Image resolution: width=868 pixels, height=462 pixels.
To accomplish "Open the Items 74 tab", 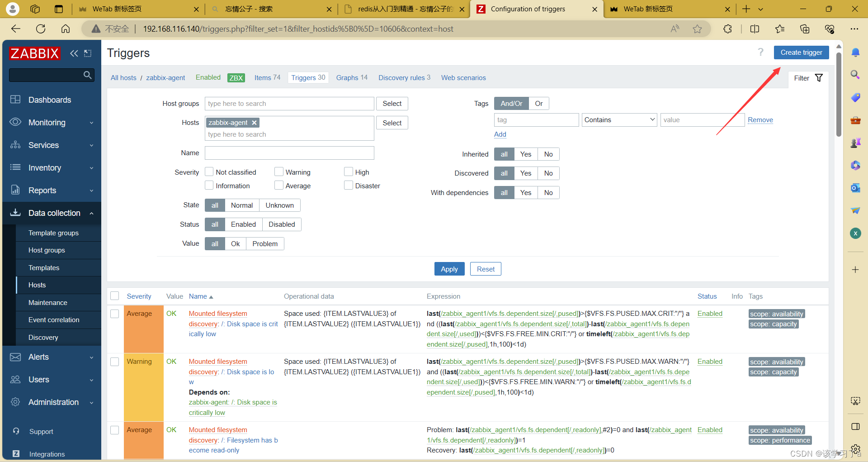I will pyautogui.click(x=267, y=78).
